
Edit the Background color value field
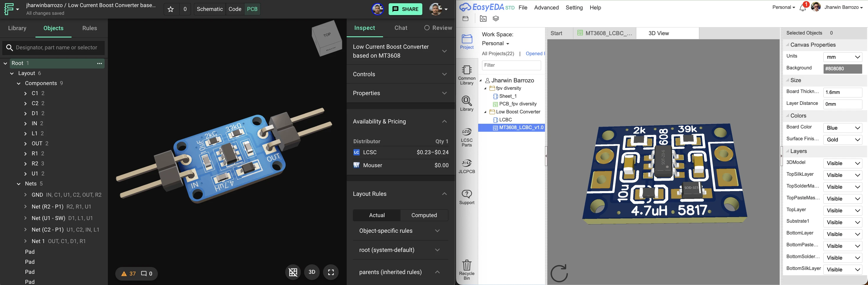(842, 69)
